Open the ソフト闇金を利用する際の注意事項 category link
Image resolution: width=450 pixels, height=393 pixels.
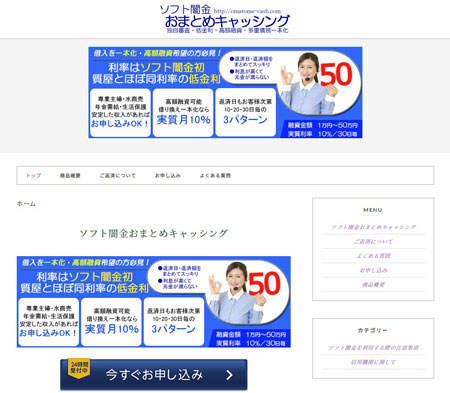click(x=373, y=348)
